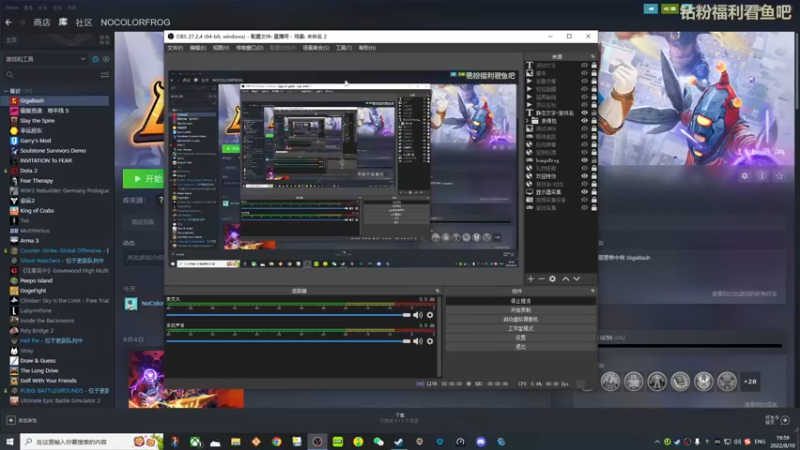Click the OBS icon in the taskbar
Image resolution: width=800 pixels, height=450 pixels.
pyautogui.click(x=317, y=441)
